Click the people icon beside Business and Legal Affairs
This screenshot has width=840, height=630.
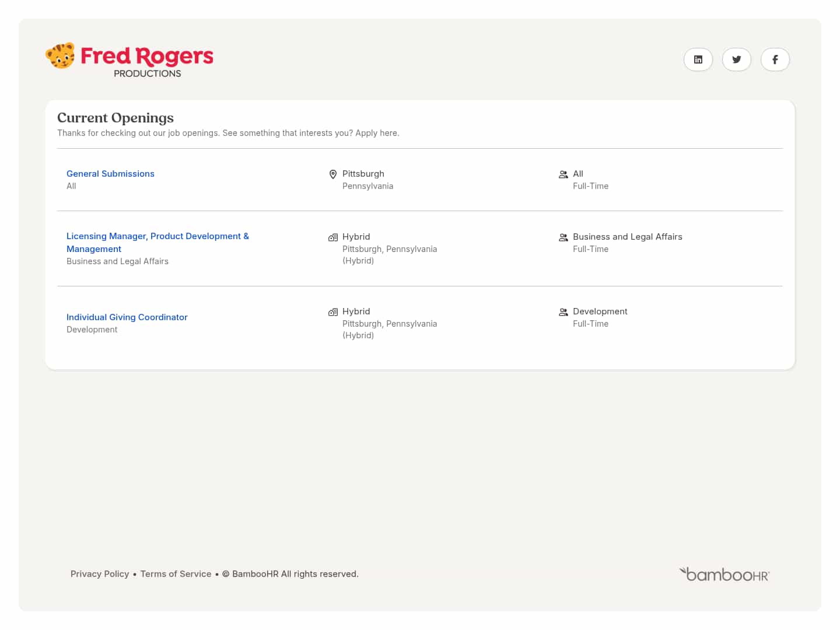(x=563, y=237)
